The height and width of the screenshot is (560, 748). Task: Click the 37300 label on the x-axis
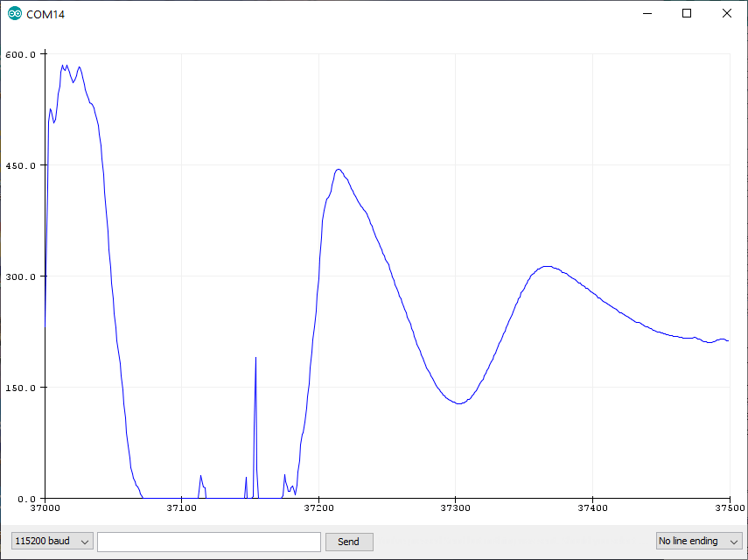coord(455,507)
